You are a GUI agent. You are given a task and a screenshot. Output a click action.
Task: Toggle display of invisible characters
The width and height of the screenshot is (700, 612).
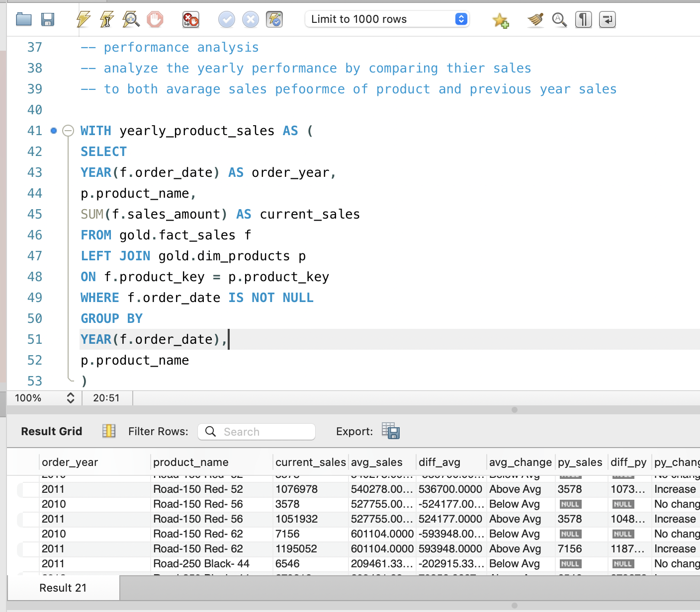pos(583,20)
